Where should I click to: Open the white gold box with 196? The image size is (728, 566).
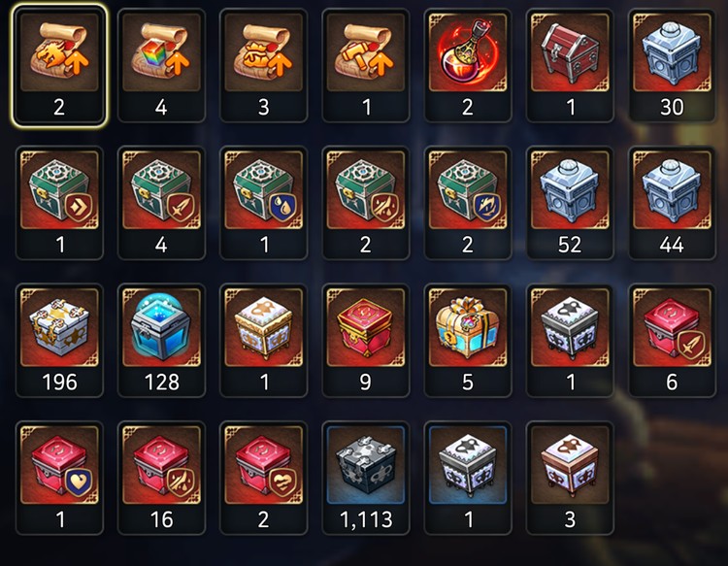pos(59,341)
